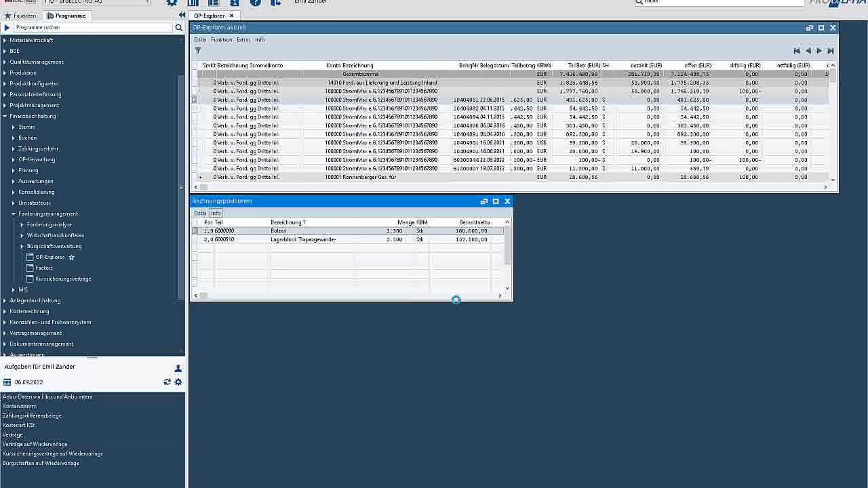868x488 pixels.
Task: Go to previous record in OP-Explorer
Action: tap(808, 51)
